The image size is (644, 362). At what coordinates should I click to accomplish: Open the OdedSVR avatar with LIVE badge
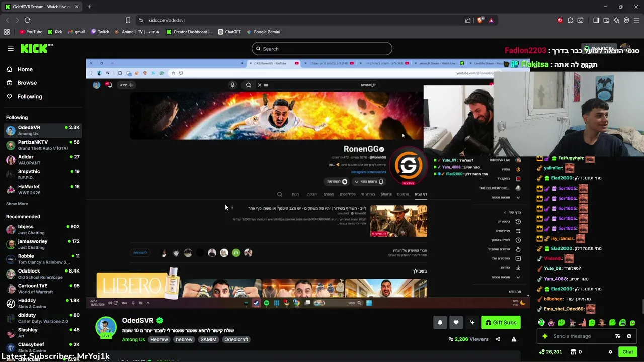pyautogui.click(x=106, y=327)
